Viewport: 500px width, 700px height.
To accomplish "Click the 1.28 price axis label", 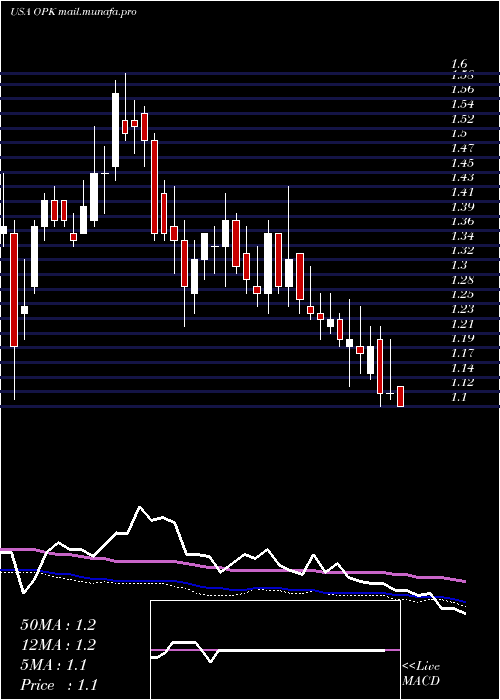I will [x=462, y=280].
